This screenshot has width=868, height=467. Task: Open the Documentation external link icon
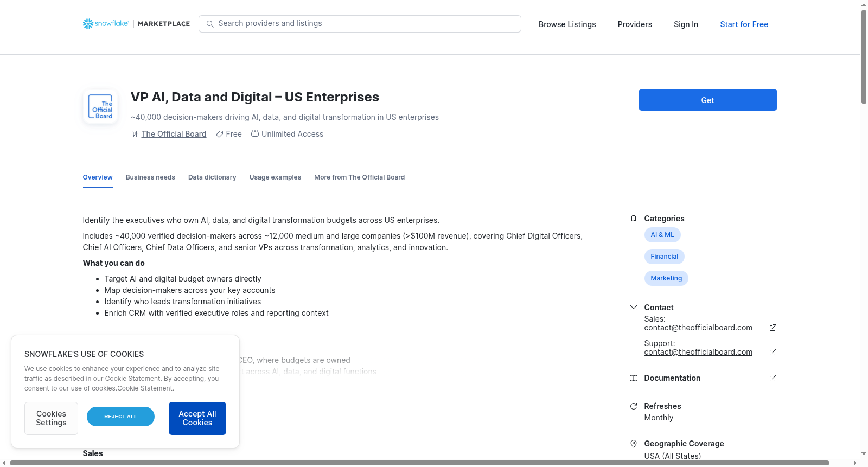tap(773, 378)
